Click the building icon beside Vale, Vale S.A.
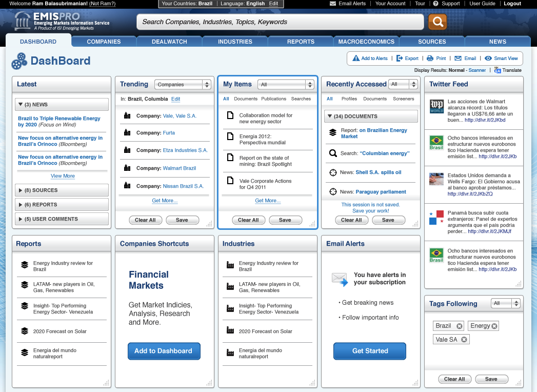Screen dimensions: 537x392 pyautogui.click(x=127, y=115)
